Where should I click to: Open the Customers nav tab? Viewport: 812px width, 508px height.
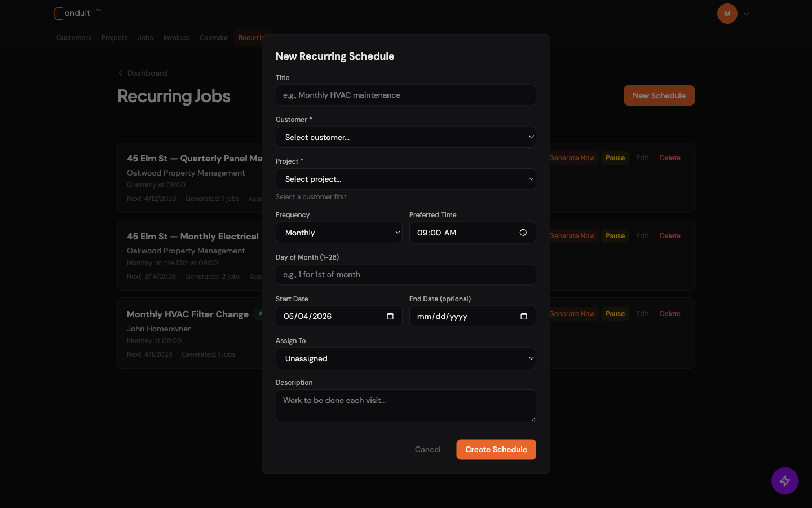(74, 38)
